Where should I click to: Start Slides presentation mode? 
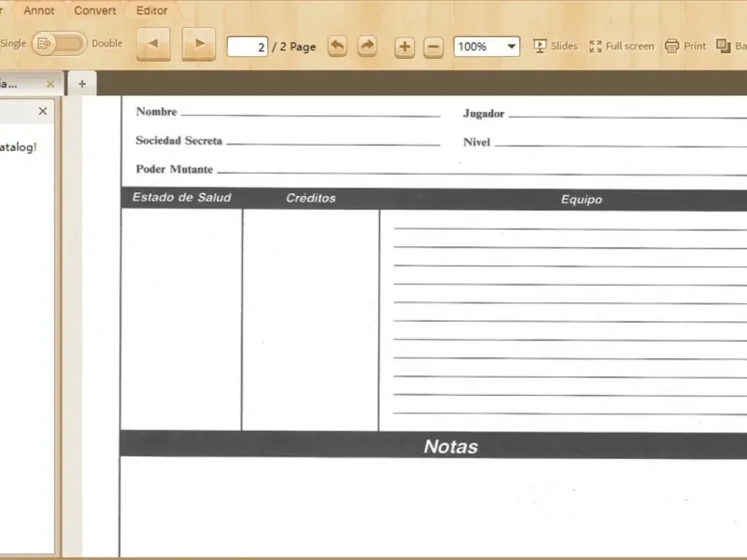tap(556, 46)
